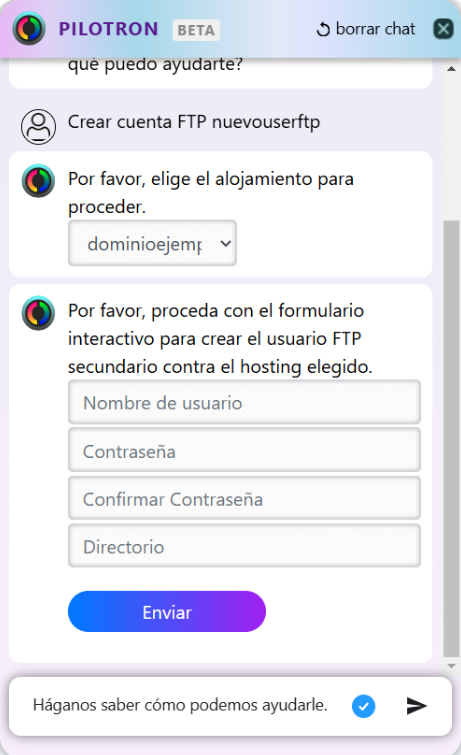Click bot avatar beside formulario message
The width and height of the screenshot is (461, 755).
[x=38, y=313]
